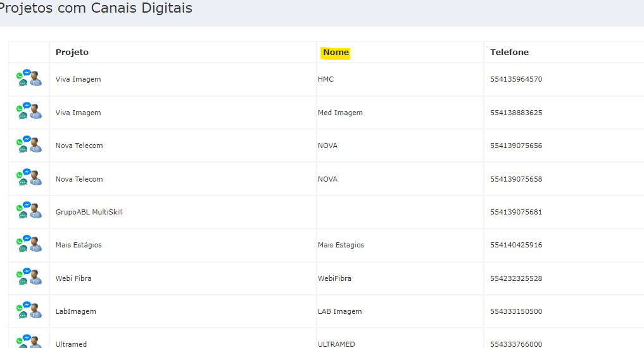Select GrupoABL MultiSkill project cell

(89, 212)
